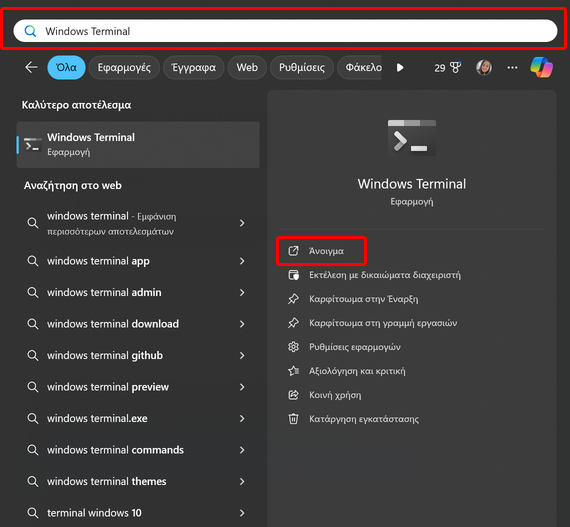Click the Windows Terminal title in details pane
Screen dimensions: 570x527
pos(412,184)
